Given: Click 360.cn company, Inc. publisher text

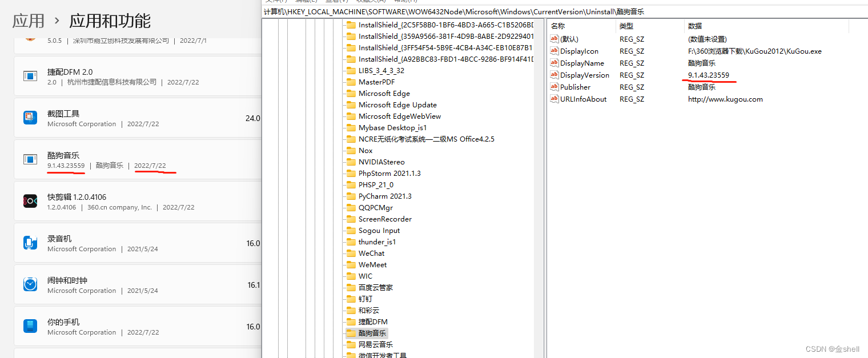Looking at the screenshot, I should (120, 207).
